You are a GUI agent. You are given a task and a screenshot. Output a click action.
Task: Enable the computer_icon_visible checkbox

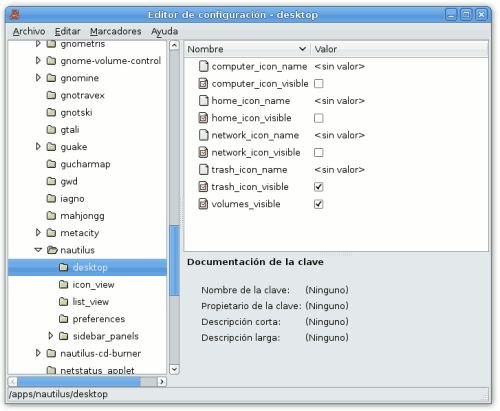click(x=319, y=84)
